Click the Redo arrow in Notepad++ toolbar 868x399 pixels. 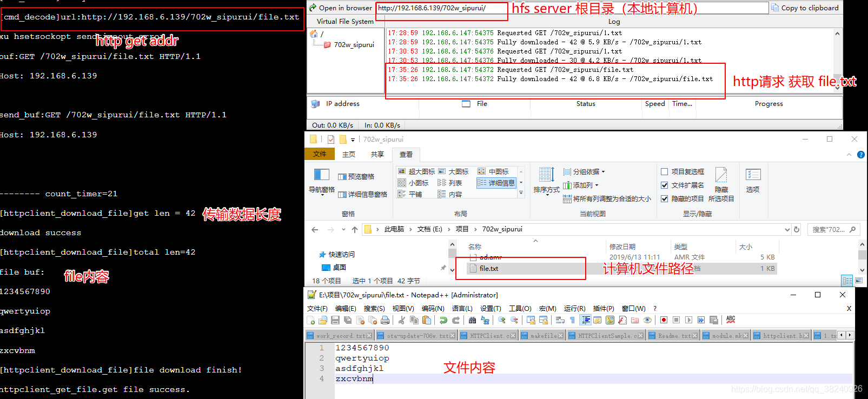(456, 320)
